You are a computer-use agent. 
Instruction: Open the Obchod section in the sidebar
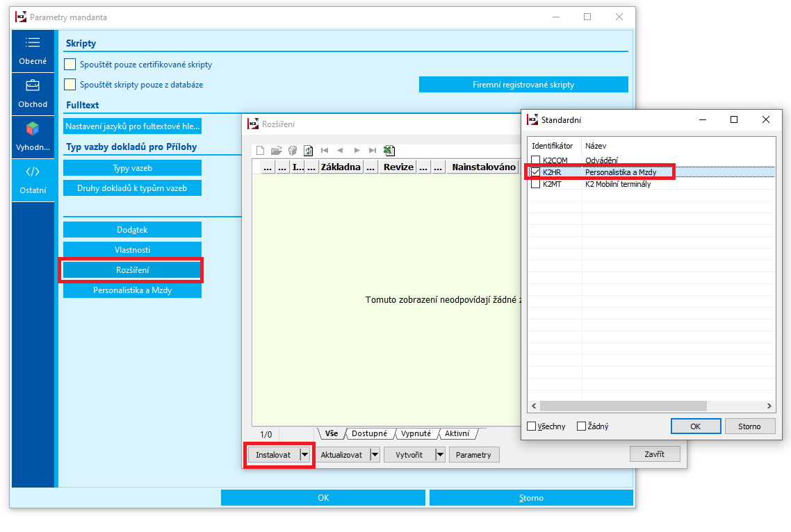coord(33,94)
